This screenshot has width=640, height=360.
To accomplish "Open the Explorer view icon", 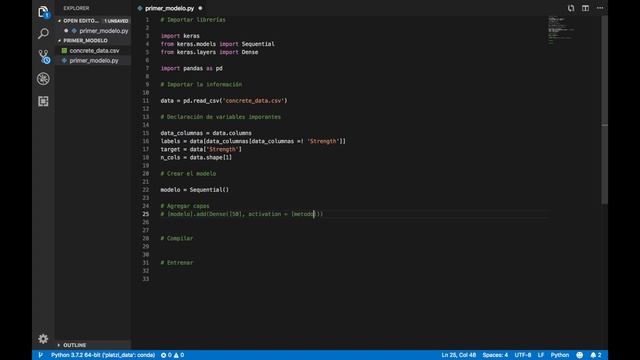I will coord(43,12).
